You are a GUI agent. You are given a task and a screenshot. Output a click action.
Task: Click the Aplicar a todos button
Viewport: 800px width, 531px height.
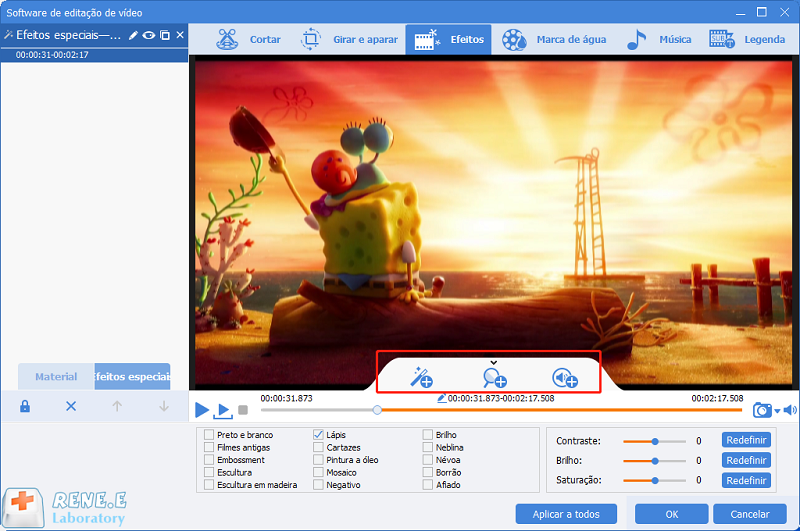pyautogui.click(x=566, y=514)
